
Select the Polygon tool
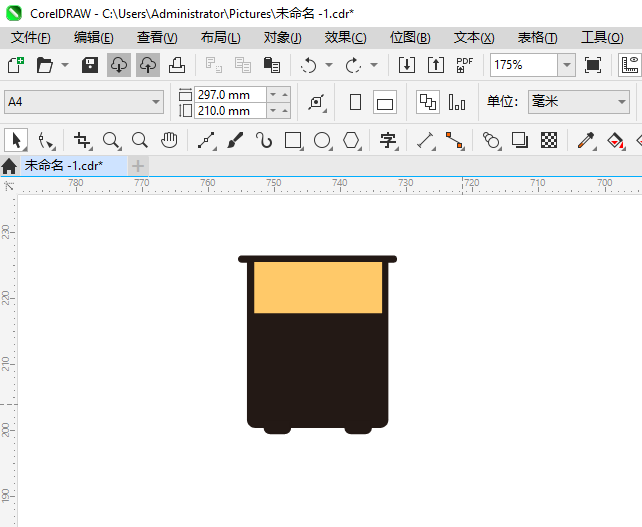click(x=351, y=140)
